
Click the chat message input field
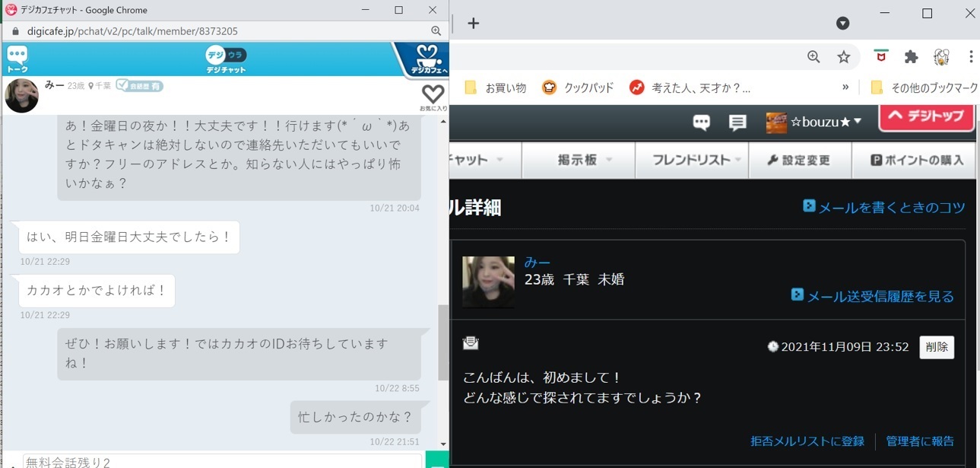coord(222,461)
